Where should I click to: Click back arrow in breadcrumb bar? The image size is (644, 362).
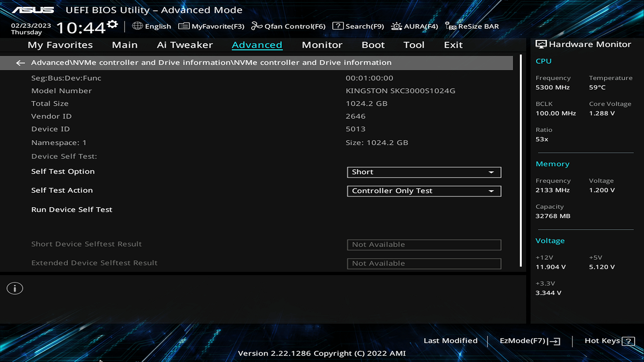pos(20,63)
